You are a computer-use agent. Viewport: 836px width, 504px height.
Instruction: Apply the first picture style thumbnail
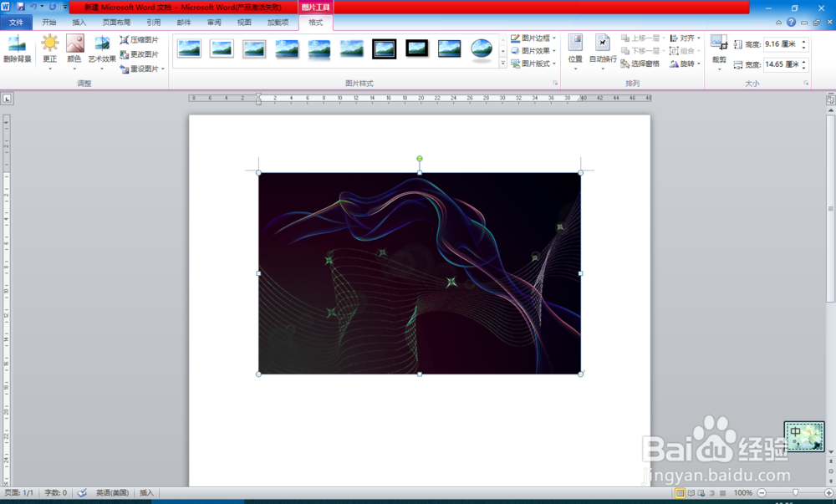point(189,49)
